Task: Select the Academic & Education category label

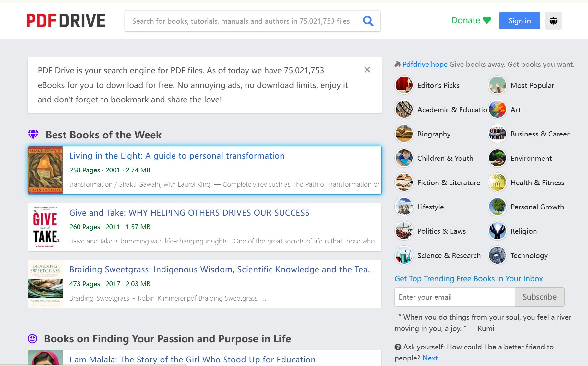Action: 452,110
